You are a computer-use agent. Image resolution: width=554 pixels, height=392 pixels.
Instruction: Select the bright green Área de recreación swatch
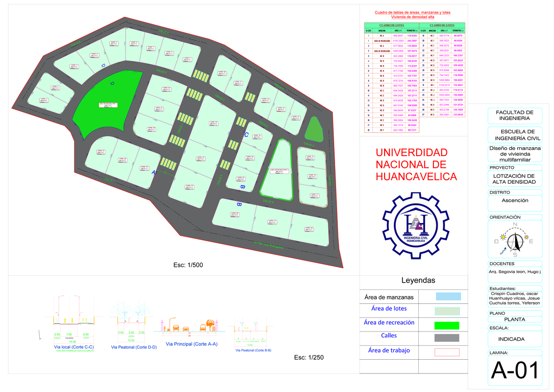[447, 325]
